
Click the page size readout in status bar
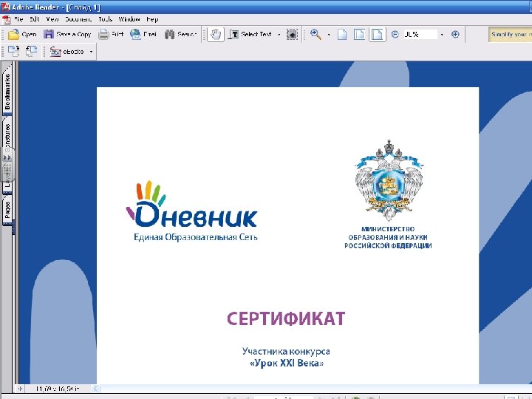click(58, 389)
